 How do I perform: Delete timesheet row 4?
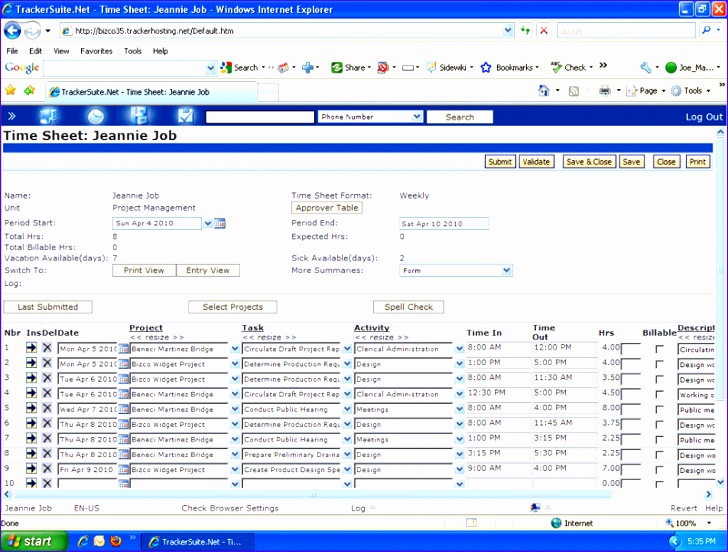point(47,393)
